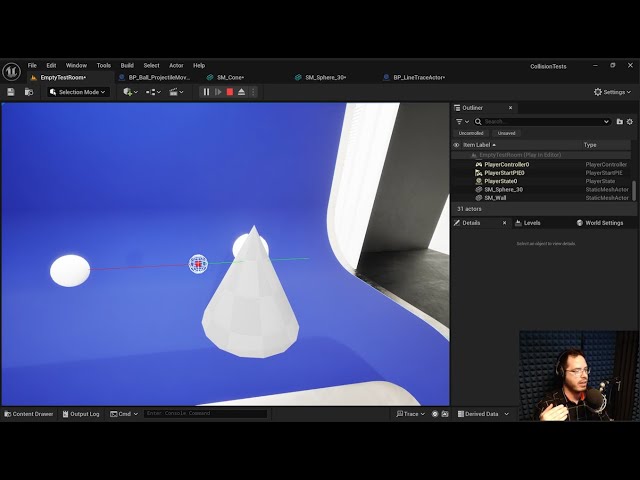Toggle the visibility eye column header
Viewport: 640px width, 480px height.
[x=456, y=145]
